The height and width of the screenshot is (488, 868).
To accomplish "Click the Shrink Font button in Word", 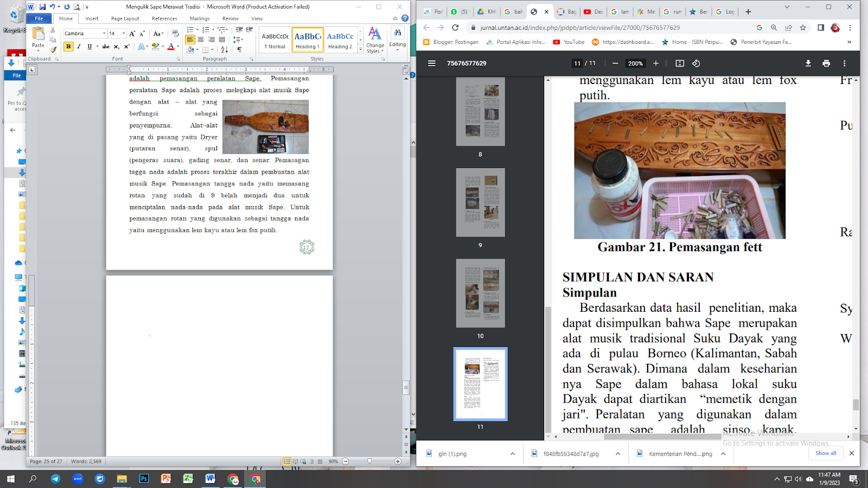I will [x=142, y=34].
